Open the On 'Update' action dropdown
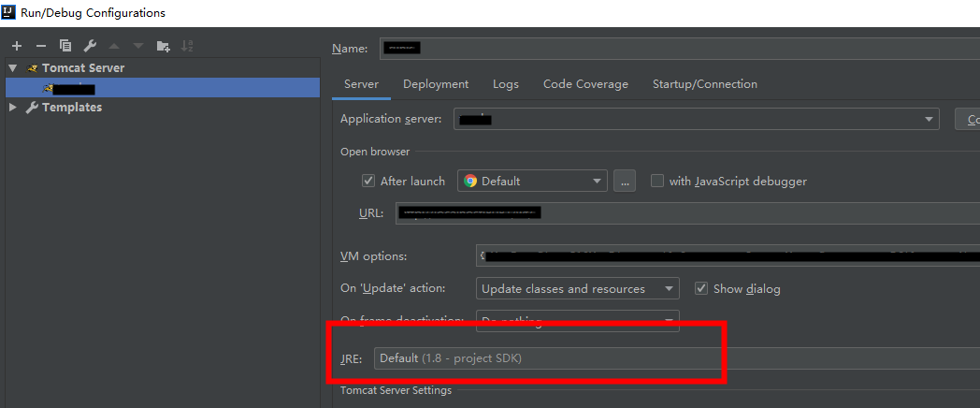This screenshot has width=980, height=408. click(x=578, y=288)
